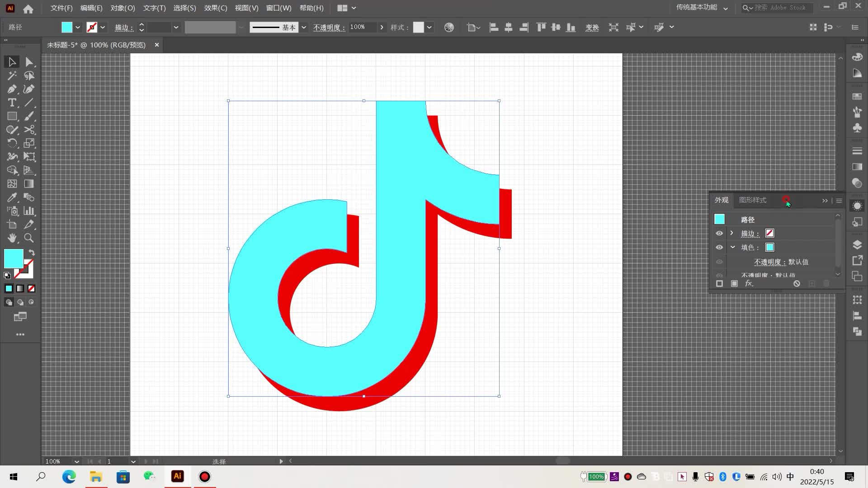Select the Rotate tool
This screenshot has width=868, height=488.
tap(12, 143)
